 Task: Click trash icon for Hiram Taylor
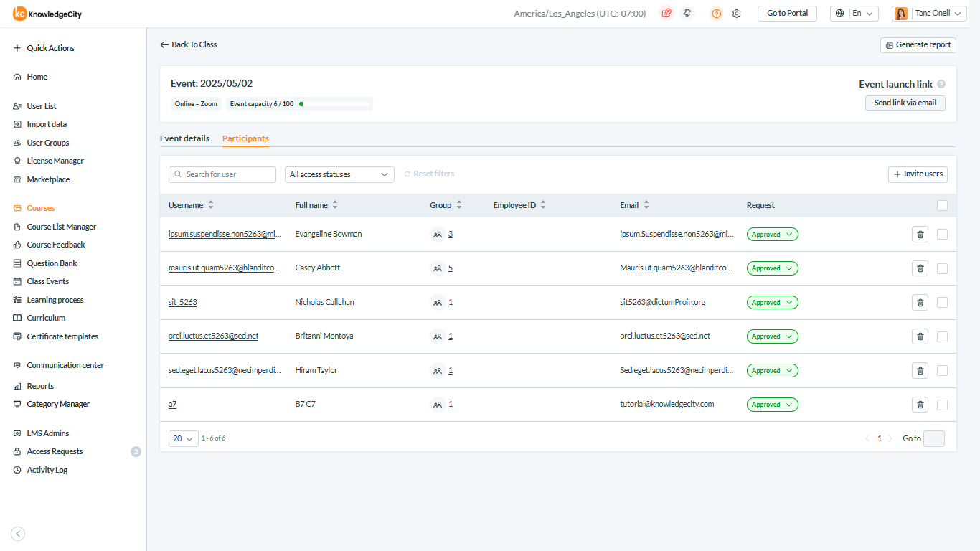(x=920, y=370)
